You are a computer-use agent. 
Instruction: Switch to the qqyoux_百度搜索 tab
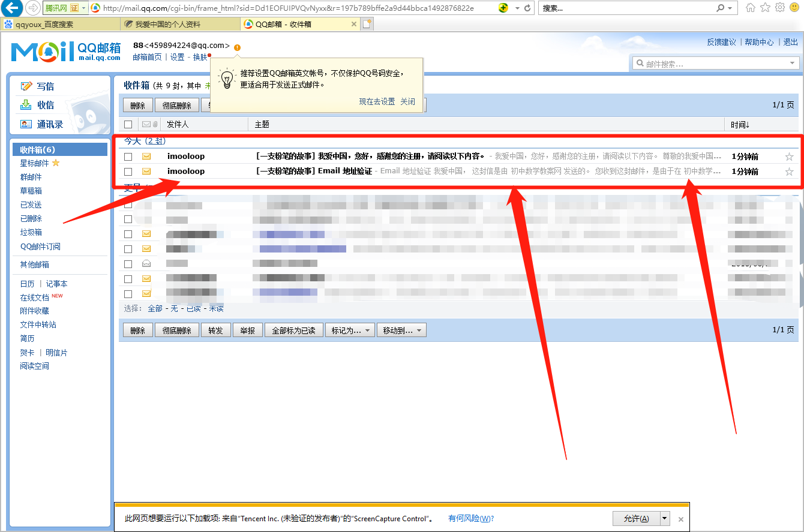pyautogui.click(x=61, y=25)
